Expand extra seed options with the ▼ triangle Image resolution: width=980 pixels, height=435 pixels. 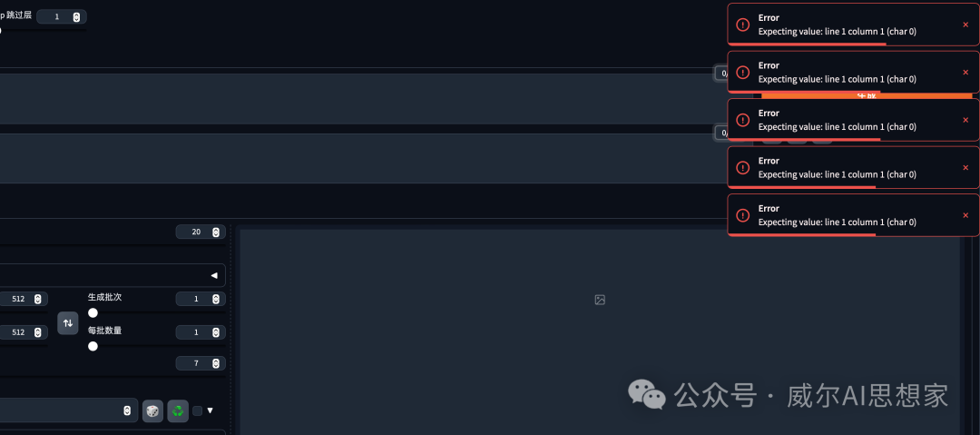pos(210,410)
